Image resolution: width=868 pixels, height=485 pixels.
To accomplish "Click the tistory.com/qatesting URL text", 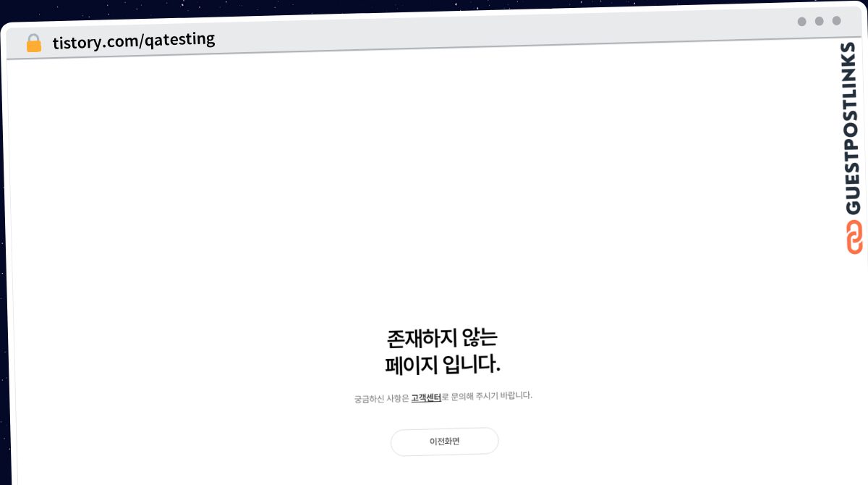I will [x=134, y=40].
